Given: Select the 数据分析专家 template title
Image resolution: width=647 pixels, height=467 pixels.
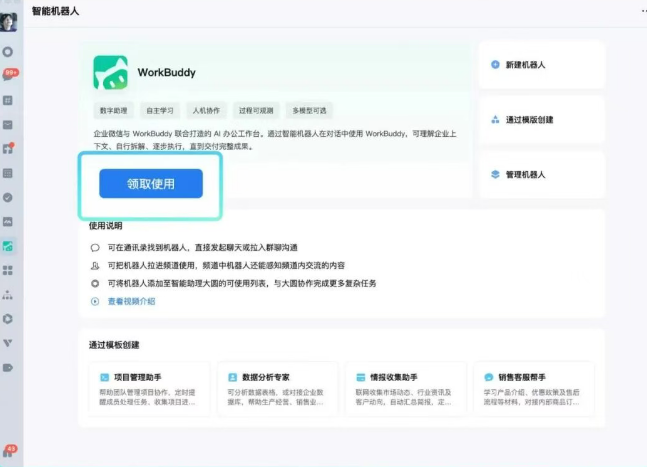Looking at the screenshot, I should click(x=266, y=377).
